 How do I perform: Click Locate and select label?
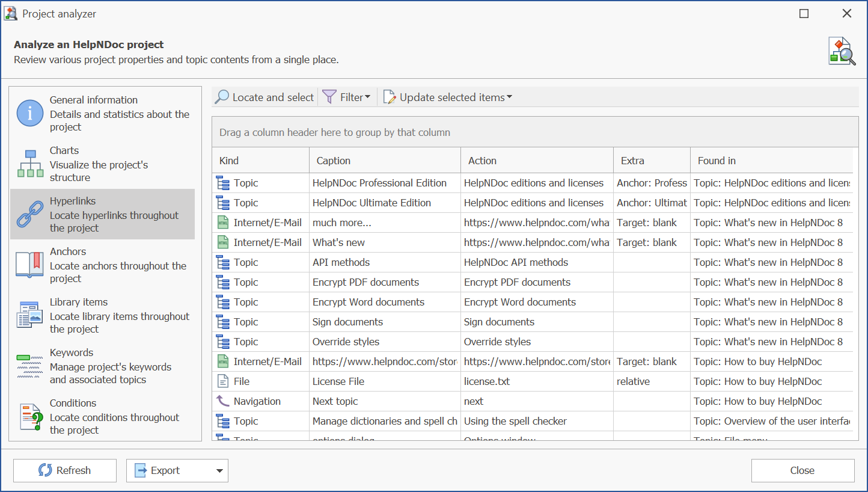[273, 97]
